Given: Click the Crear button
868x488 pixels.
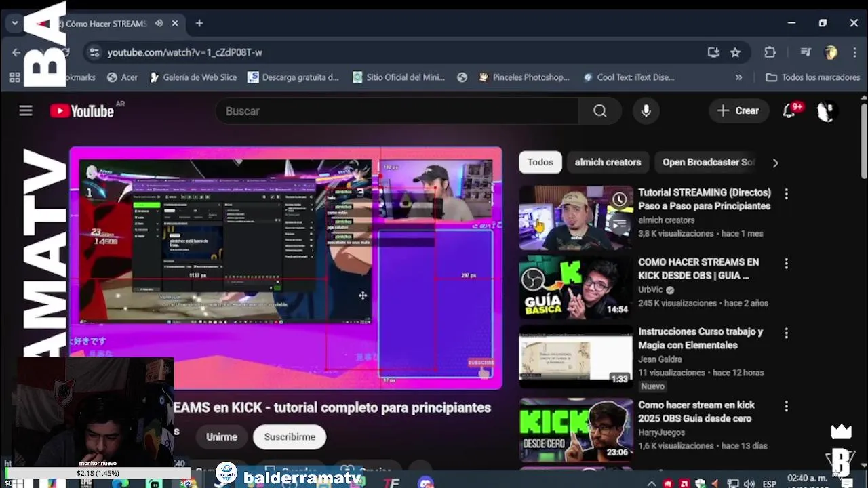Looking at the screenshot, I should [738, 110].
